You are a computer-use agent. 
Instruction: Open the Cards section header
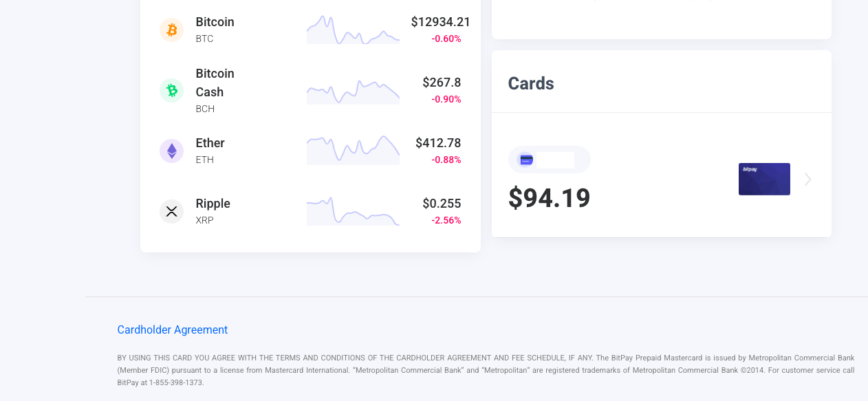click(x=530, y=83)
